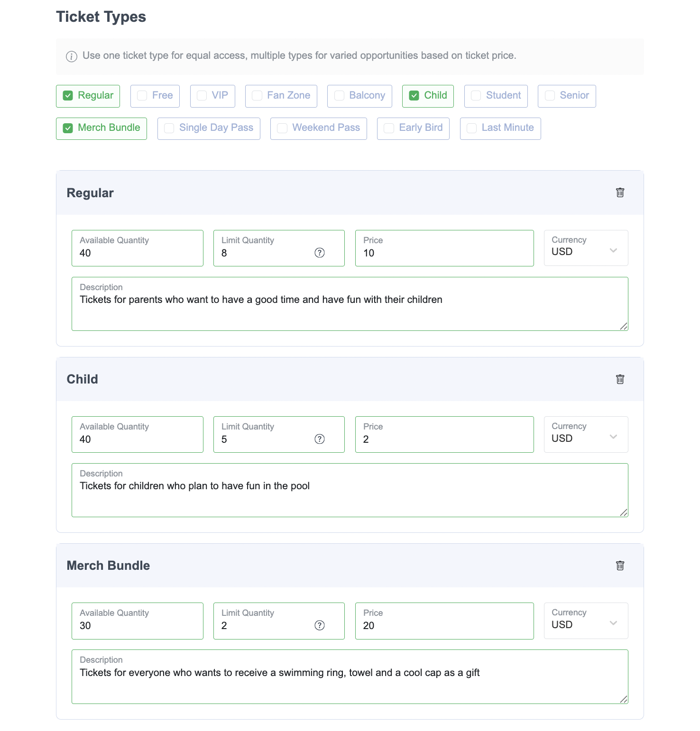Delete the Regular ticket type via trash icon
The width and height of the screenshot is (700, 731).
coord(620,192)
